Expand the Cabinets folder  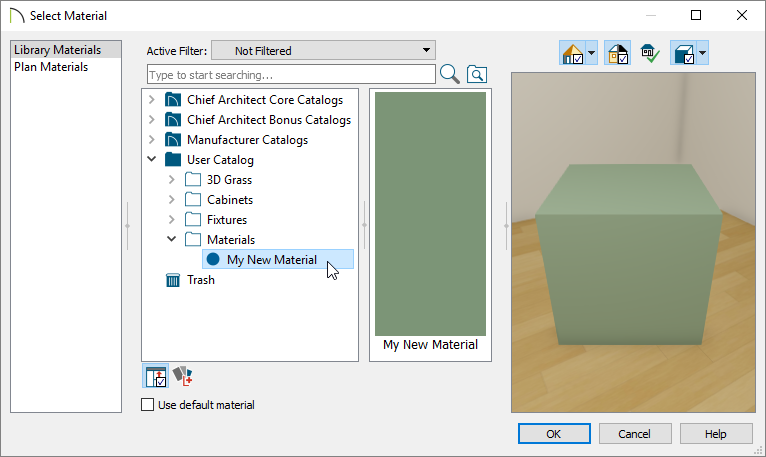[171, 200]
